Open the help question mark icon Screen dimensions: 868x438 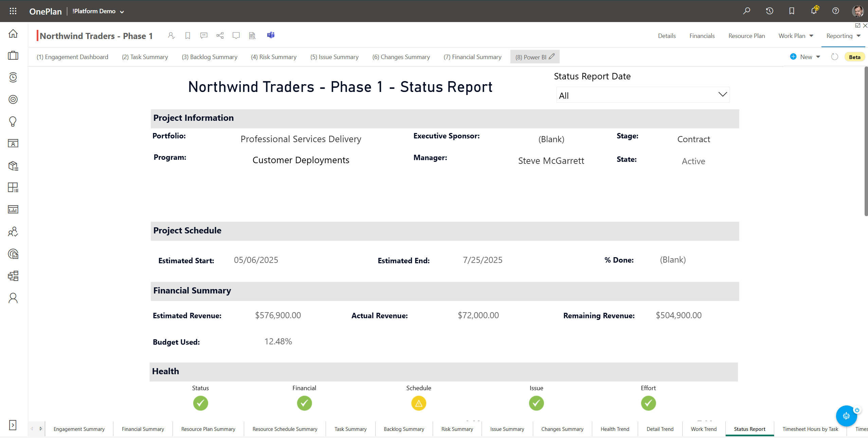tap(836, 11)
